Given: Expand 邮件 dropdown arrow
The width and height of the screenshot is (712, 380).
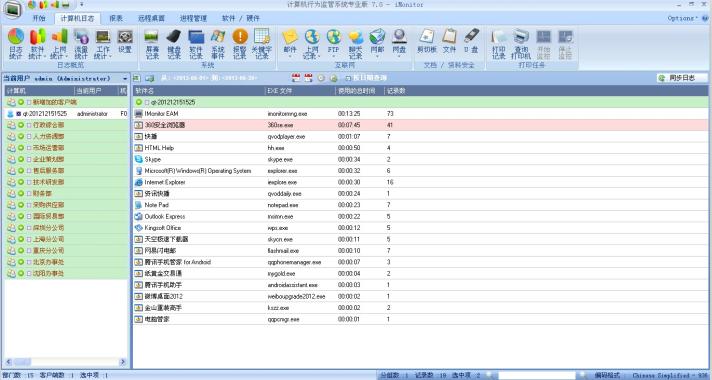Looking at the screenshot, I should [290, 56].
